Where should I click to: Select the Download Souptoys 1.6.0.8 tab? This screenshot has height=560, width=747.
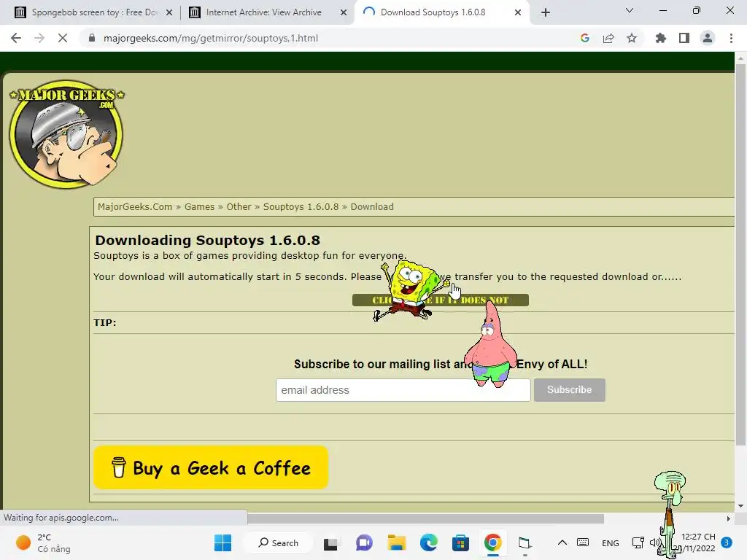[433, 12]
